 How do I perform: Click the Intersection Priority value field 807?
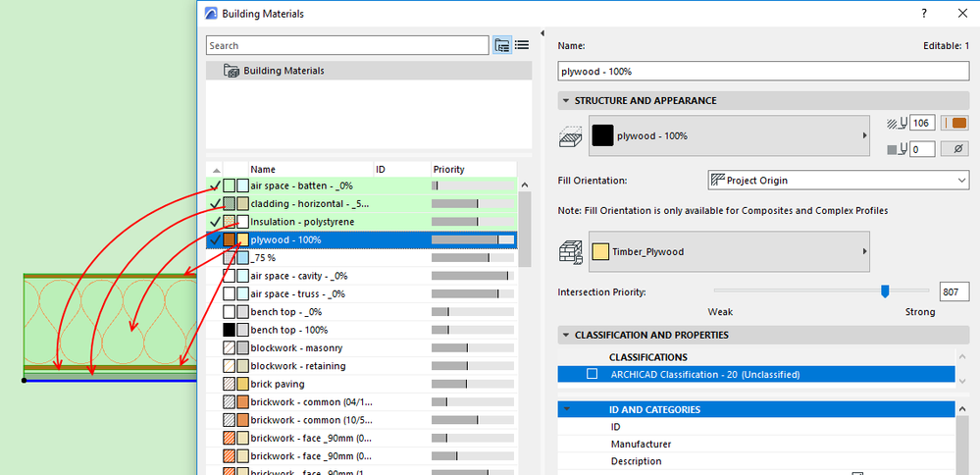point(954,291)
